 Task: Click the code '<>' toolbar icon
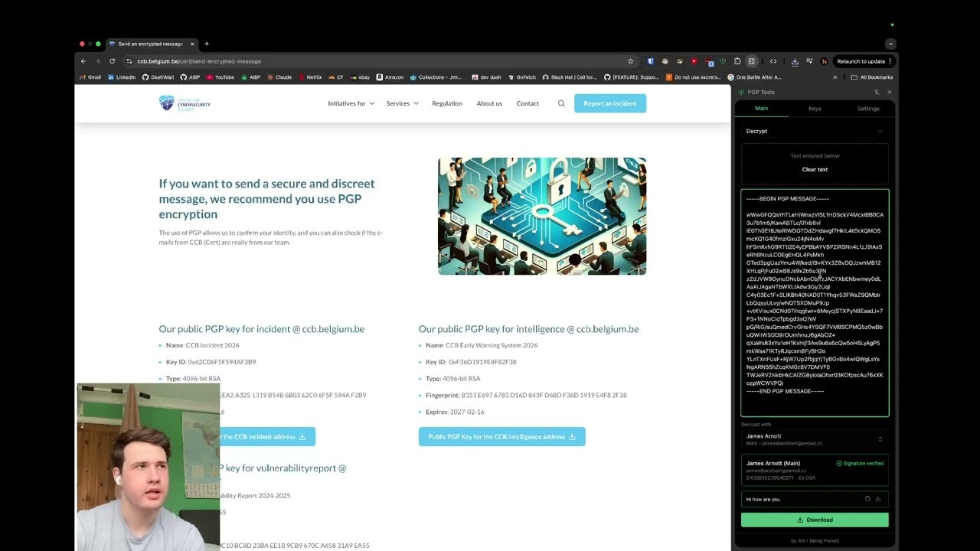773,61
